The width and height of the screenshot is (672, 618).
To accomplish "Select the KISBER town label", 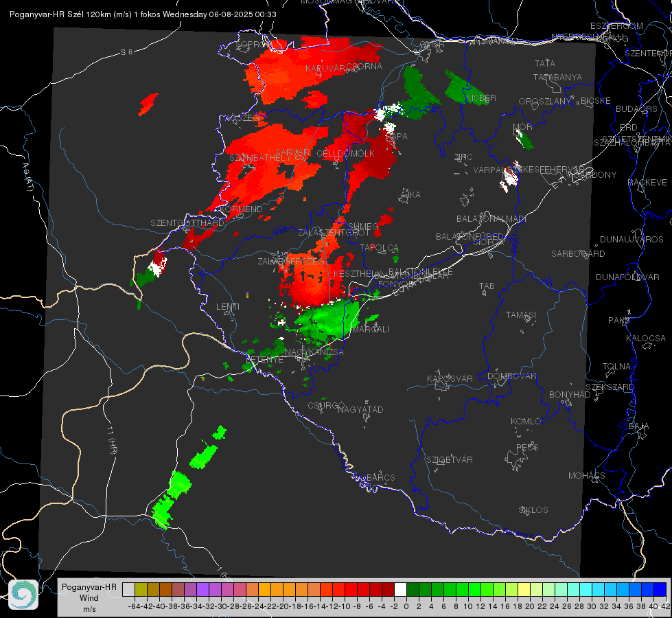I will point(481,98).
